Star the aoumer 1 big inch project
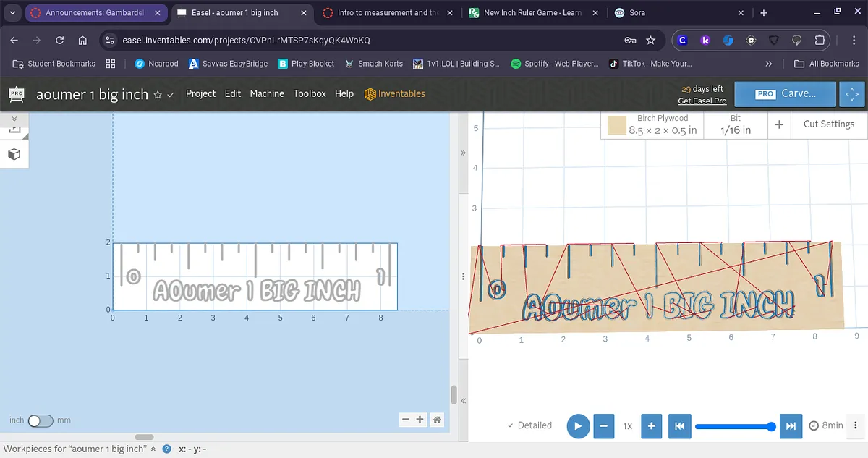Screen dimensions: 868x458 (158, 95)
